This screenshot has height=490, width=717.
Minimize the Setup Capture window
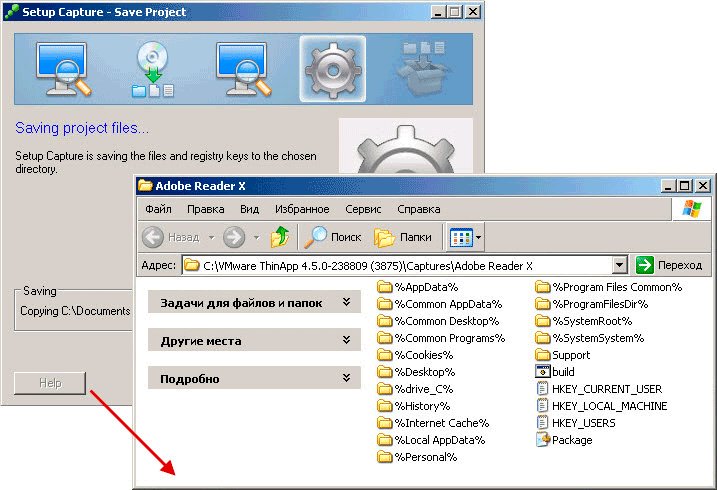click(x=438, y=11)
